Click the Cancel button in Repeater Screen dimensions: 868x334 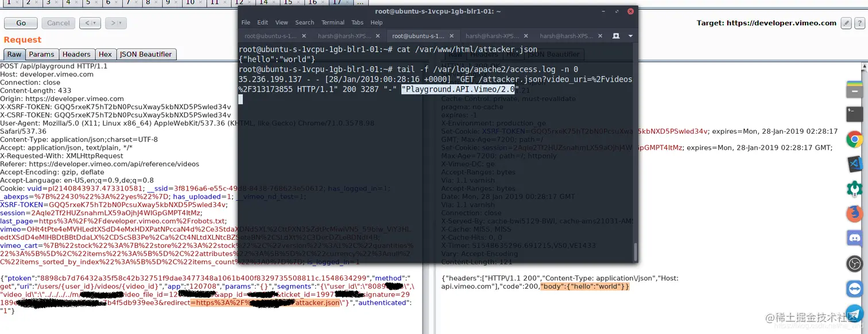point(58,23)
